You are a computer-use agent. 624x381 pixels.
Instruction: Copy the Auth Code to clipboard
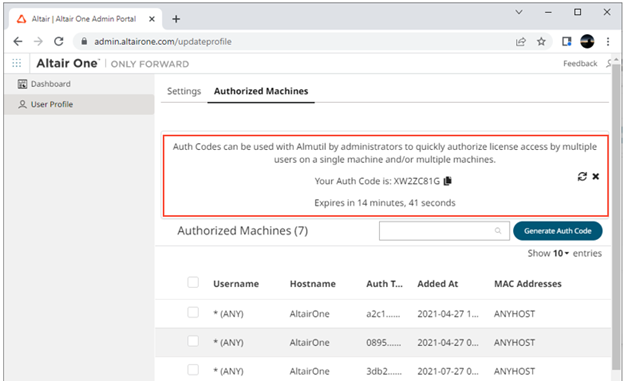[448, 181]
